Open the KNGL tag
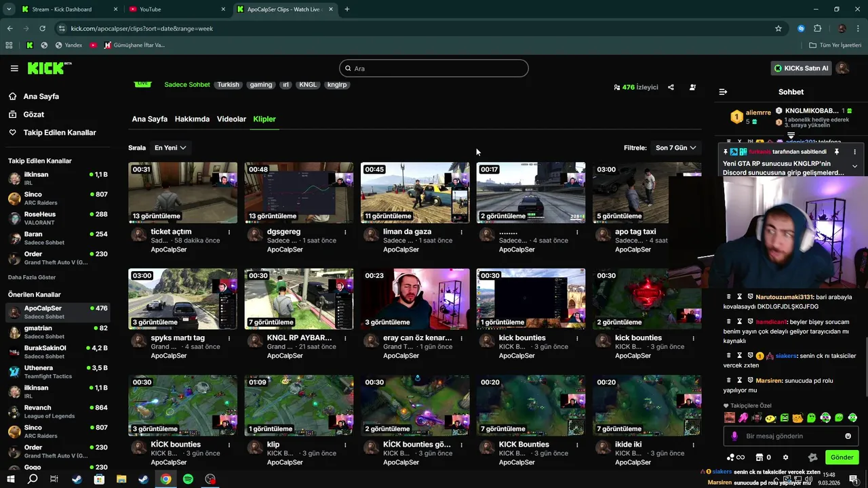Screen dimensions: 868x488 308,85
